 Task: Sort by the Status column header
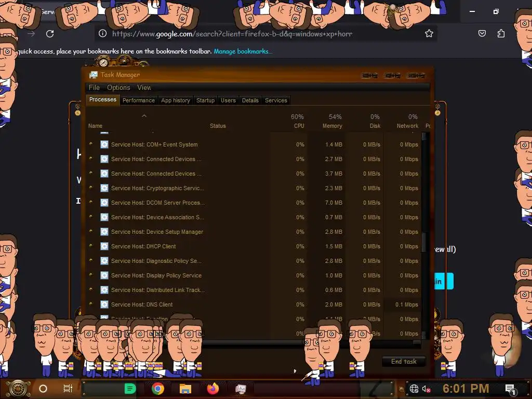click(218, 126)
